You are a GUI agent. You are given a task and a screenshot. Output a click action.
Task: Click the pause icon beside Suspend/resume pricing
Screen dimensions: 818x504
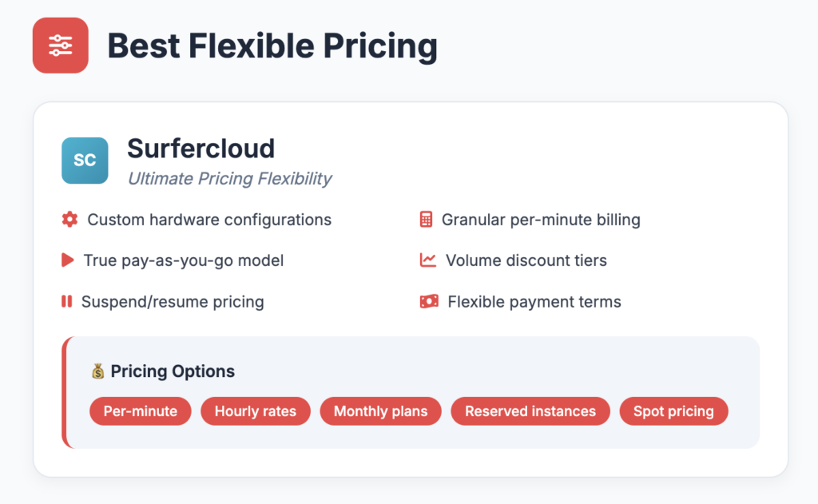tap(67, 302)
